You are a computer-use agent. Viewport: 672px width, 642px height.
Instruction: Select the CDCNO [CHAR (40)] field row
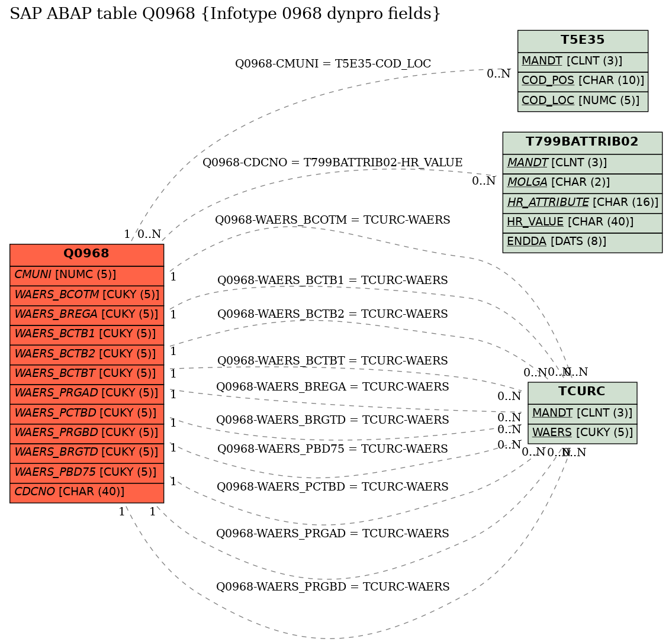pyautogui.click(x=86, y=492)
